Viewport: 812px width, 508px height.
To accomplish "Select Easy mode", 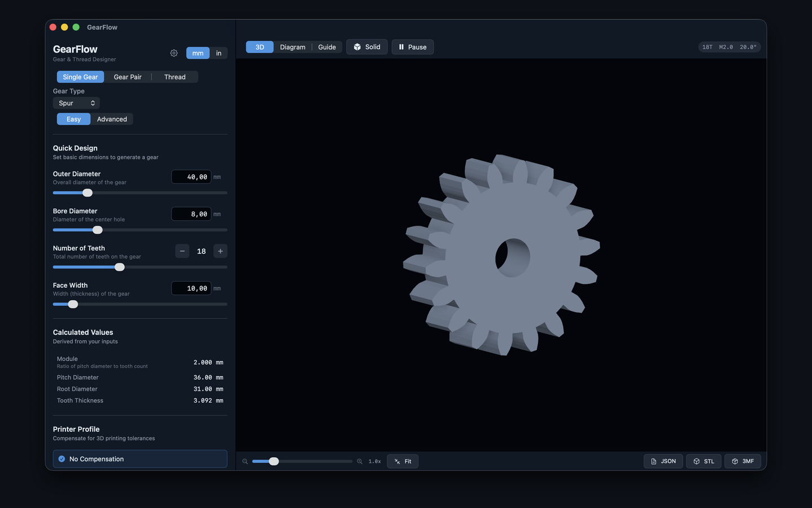I will (x=74, y=119).
